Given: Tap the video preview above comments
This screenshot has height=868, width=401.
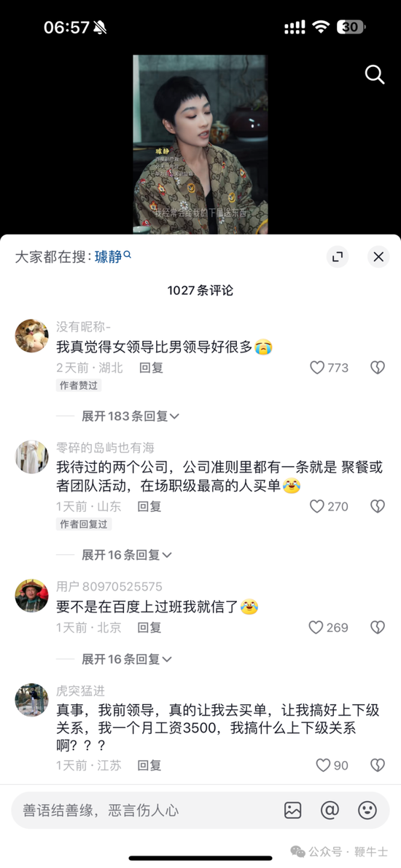Looking at the screenshot, I should click(200, 144).
